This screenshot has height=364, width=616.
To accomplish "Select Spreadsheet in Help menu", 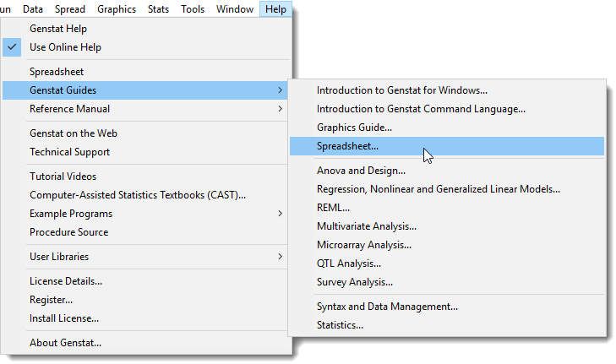I will pyautogui.click(x=147, y=72).
